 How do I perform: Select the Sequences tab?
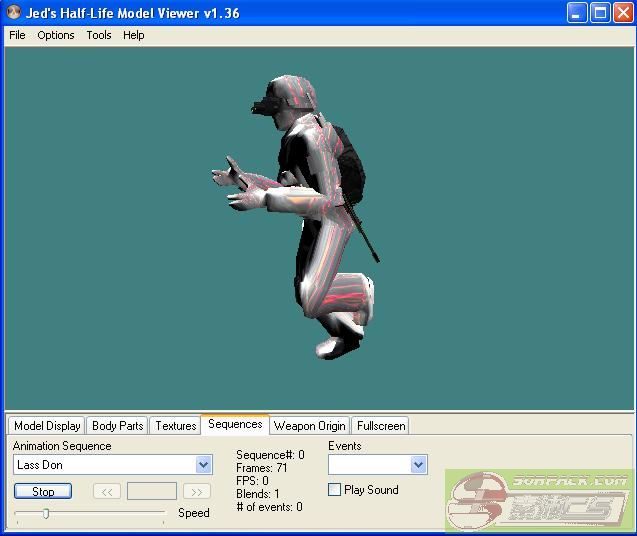pos(235,424)
